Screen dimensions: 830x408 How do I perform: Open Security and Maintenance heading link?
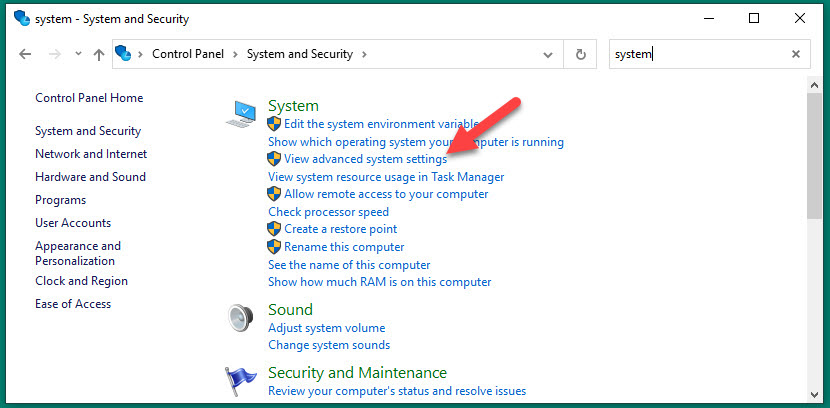click(357, 373)
